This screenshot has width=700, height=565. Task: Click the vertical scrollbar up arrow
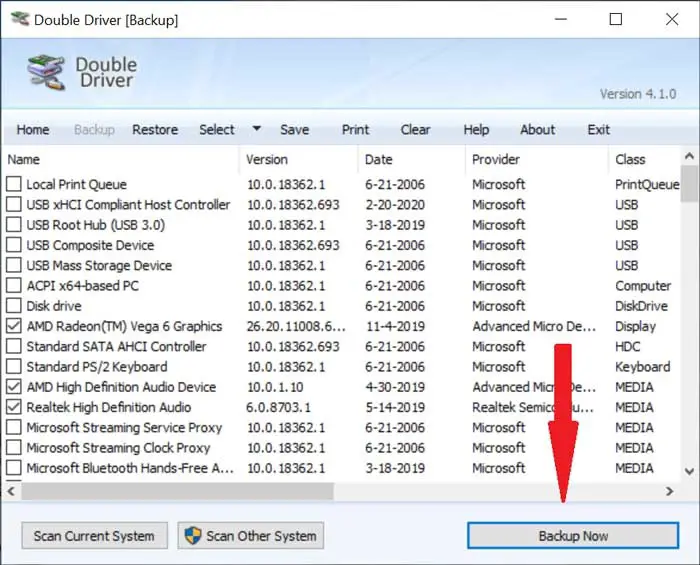pyautogui.click(x=689, y=156)
